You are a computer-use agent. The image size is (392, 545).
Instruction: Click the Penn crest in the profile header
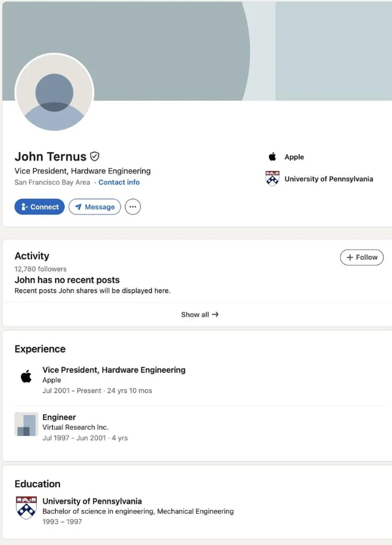(273, 179)
